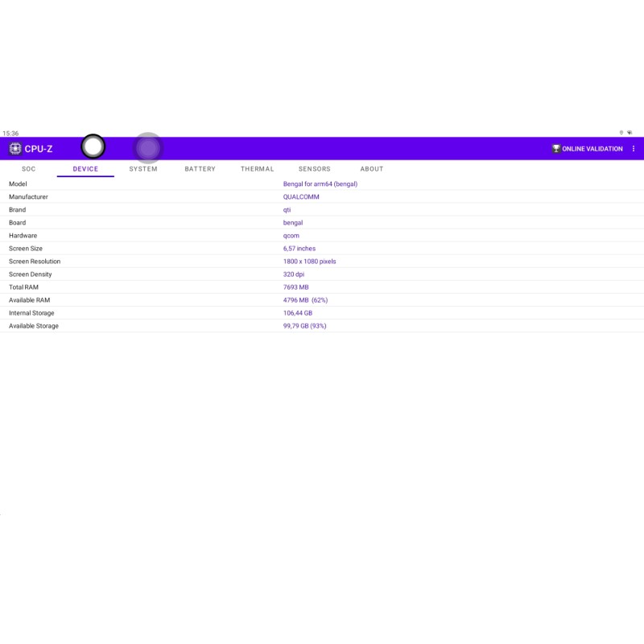Open the three-dot overflow menu

(634, 149)
